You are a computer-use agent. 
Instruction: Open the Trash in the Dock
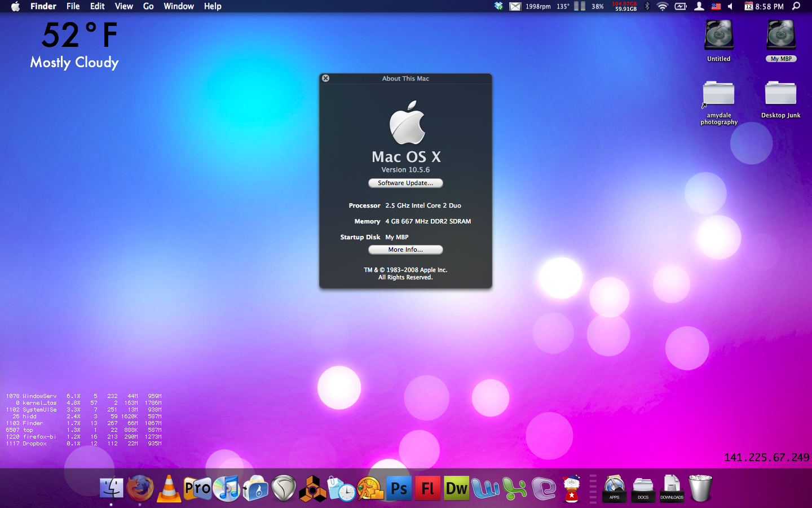pyautogui.click(x=700, y=488)
